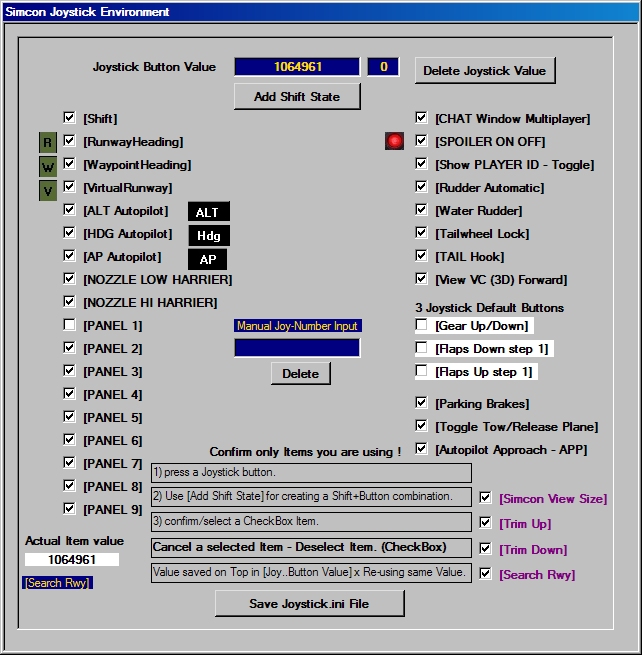The height and width of the screenshot is (655, 642).
Task: Click the Actual Item value field
Action: point(72,560)
